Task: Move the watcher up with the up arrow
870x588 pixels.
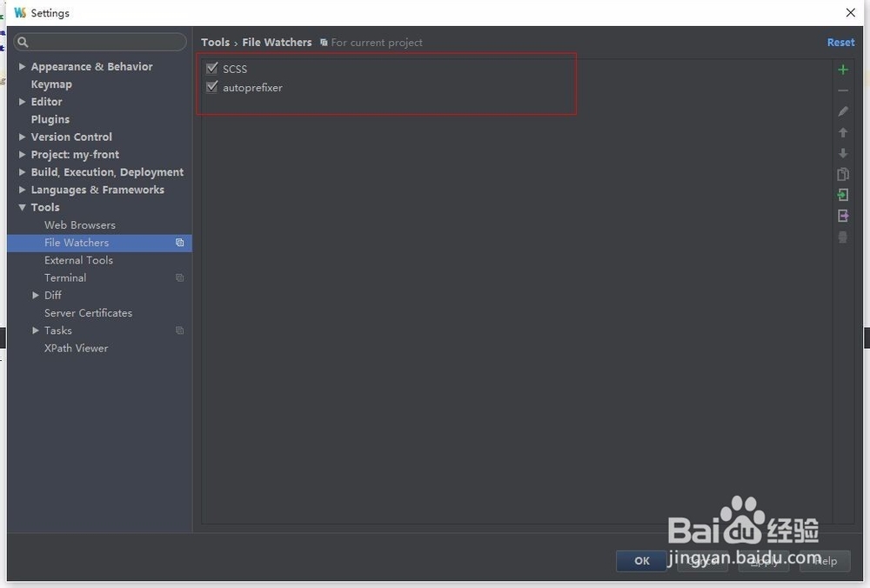Action: click(x=842, y=132)
